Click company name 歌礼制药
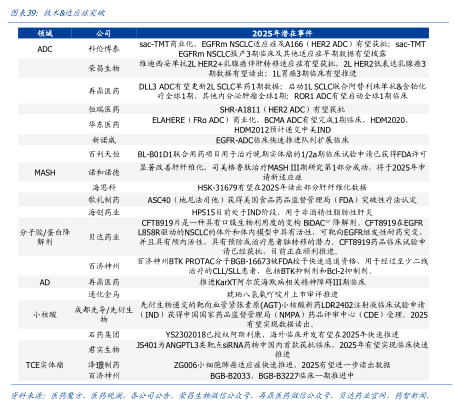Viewport: 454px width, 401px height. pyautogui.click(x=104, y=200)
